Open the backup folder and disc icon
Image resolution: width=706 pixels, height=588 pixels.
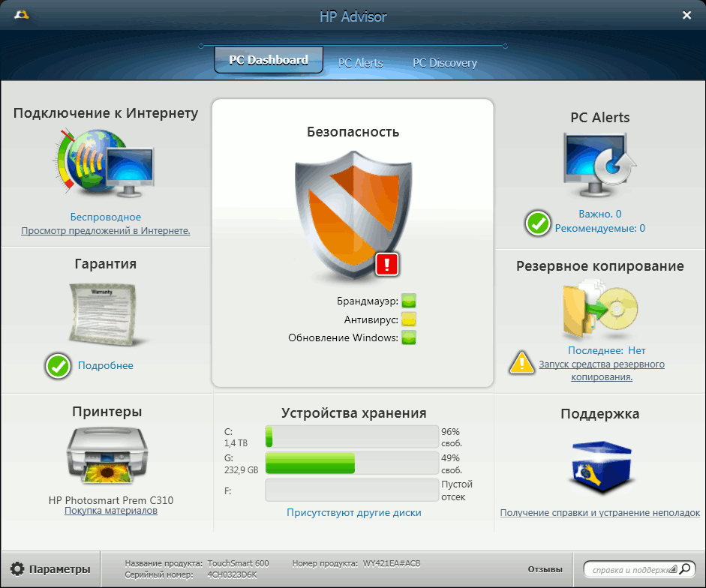[x=599, y=310]
